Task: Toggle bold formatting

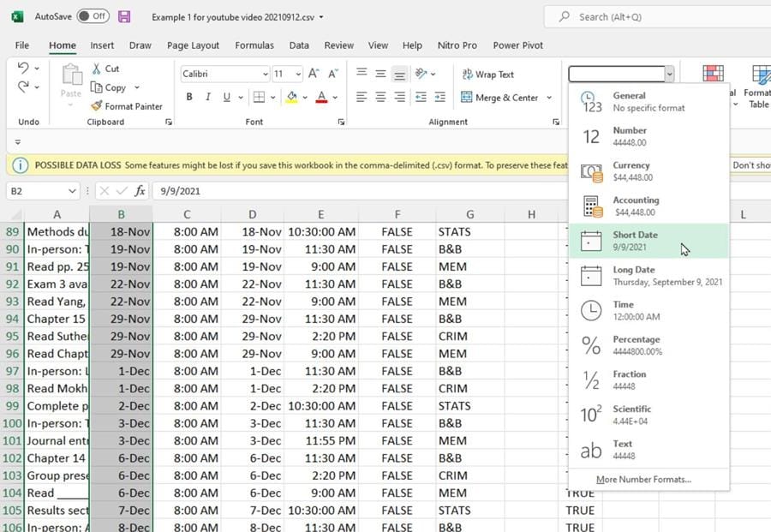Action: (188, 97)
